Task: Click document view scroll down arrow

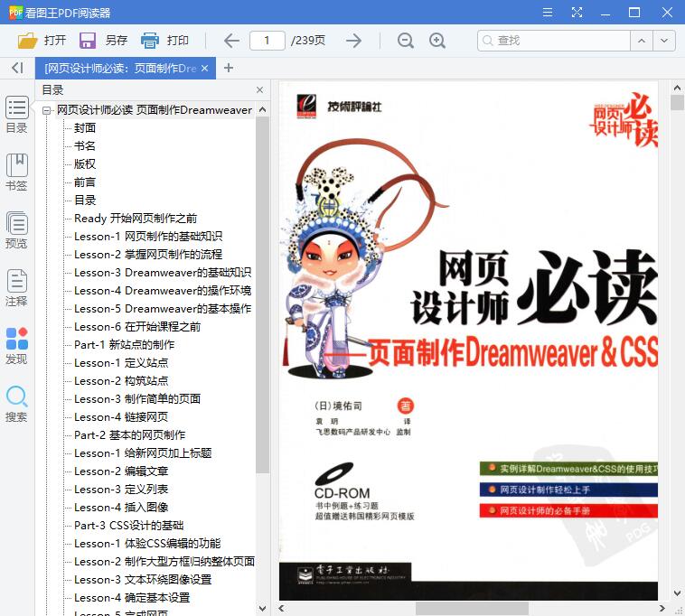Action: (x=677, y=593)
